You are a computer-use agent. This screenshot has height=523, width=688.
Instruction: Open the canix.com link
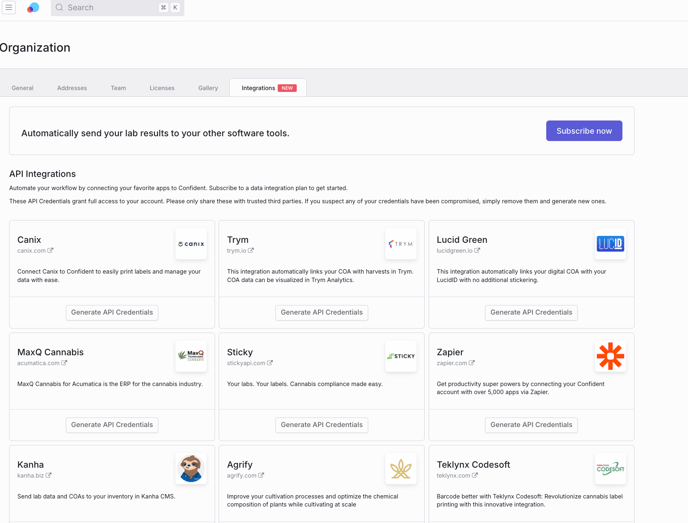[x=35, y=251]
